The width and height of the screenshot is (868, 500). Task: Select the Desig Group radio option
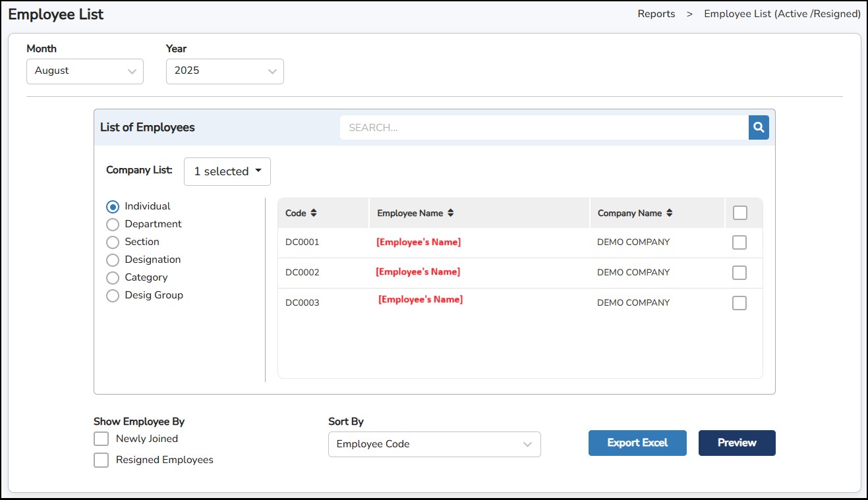click(113, 296)
